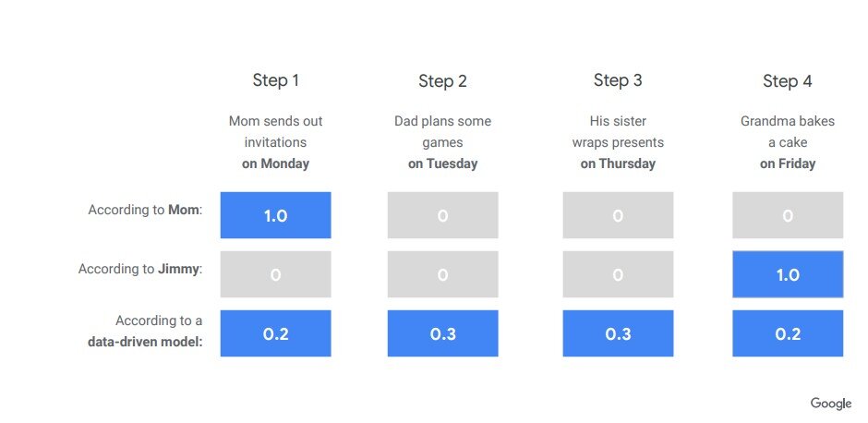The width and height of the screenshot is (868, 423).
Task: Click the data-driven model 0.2 box in Step 1
Action: [276, 333]
